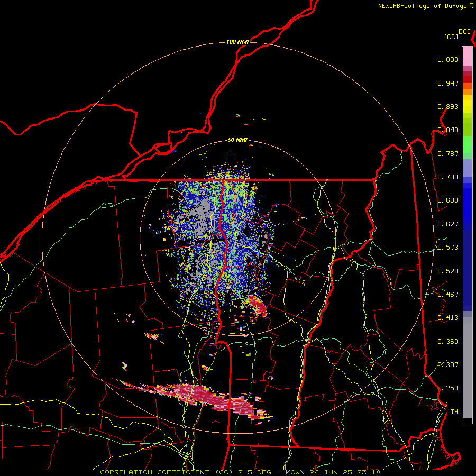The width and height of the screenshot is (476, 476).
Task: Pick the bright green segment of color scale
Action: tap(467, 144)
